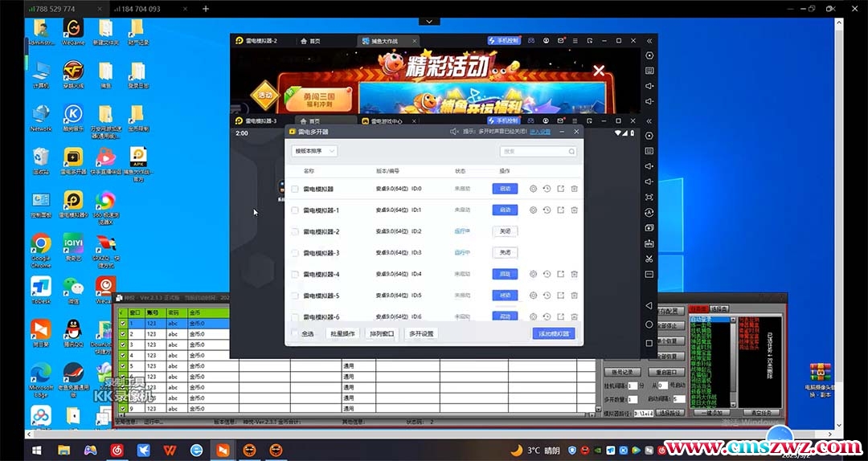Collapse emulator sidebar with double-chevron icon
868x461 pixels.
649,40
